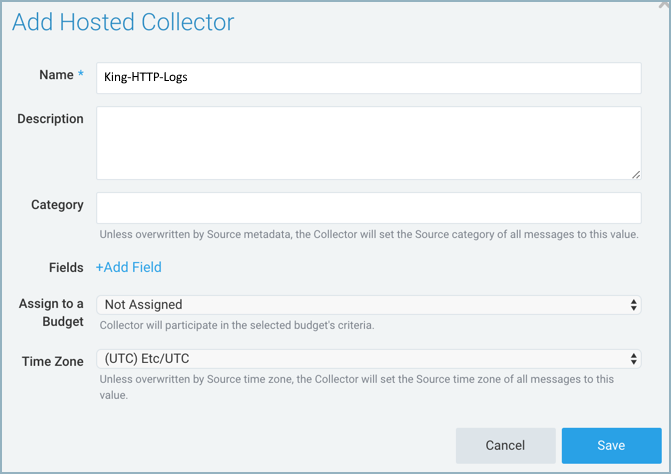Close the Add Hosted Collector dialog
Viewport: 671px width, 474px height.
pos(665,3)
